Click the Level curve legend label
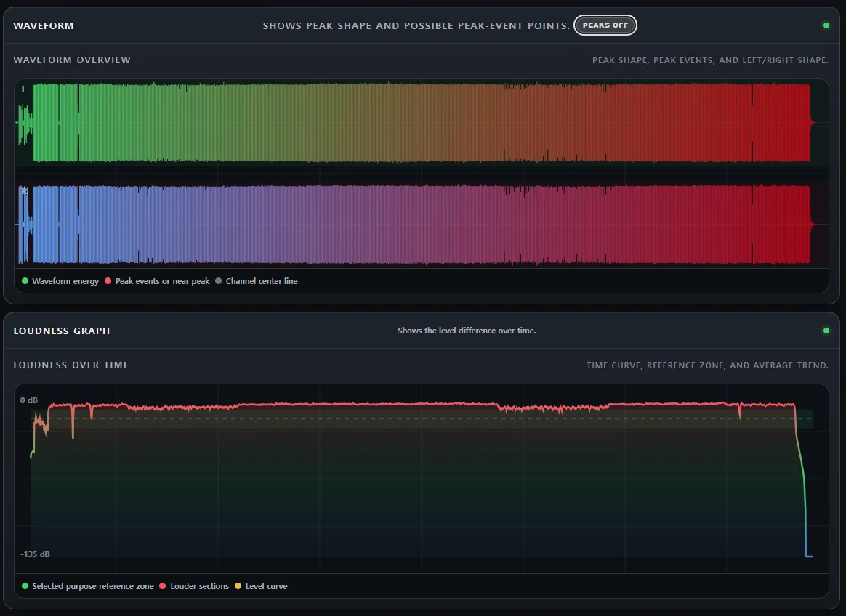 tap(267, 586)
